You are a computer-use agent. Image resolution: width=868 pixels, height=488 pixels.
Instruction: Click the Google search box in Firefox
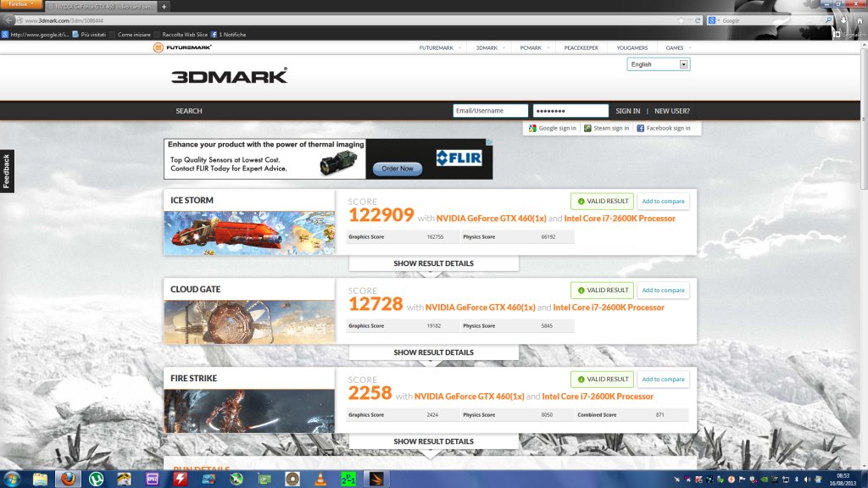click(770, 20)
